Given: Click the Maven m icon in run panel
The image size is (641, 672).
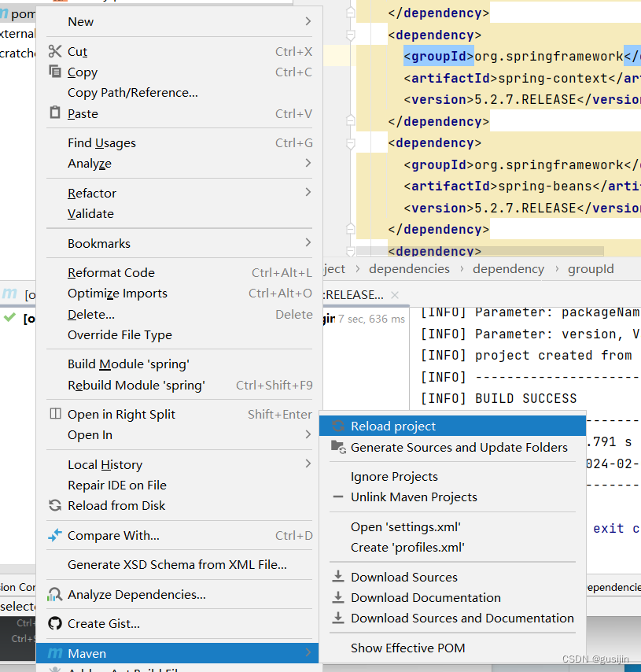Looking at the screenshot, I should 9,294.
